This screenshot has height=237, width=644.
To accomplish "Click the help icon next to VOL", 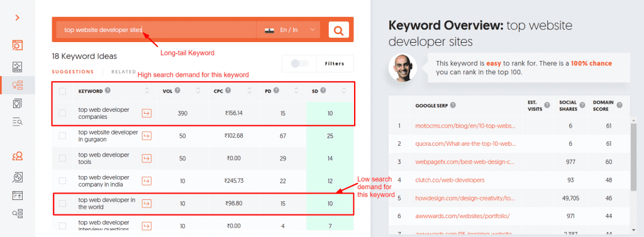I will (178, 91).
